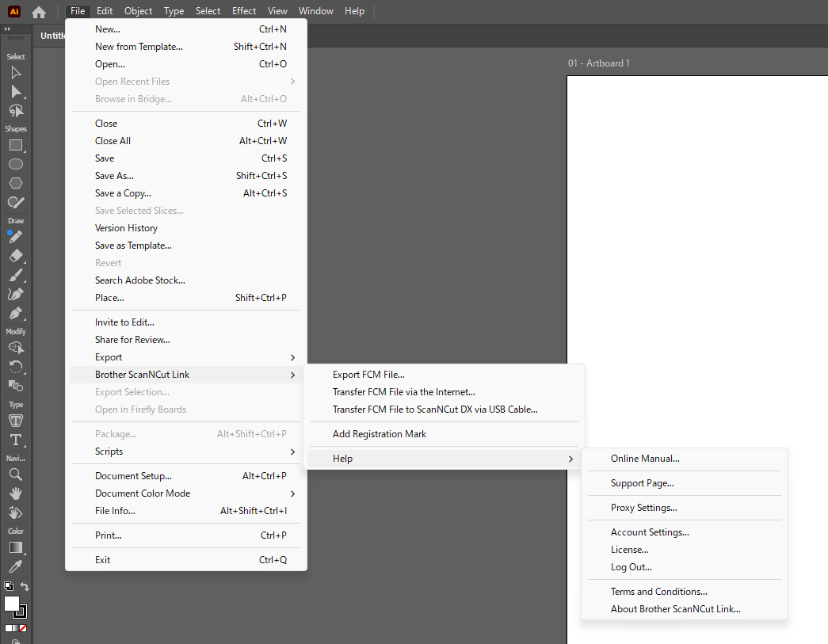Choose Transfer FCM File via USB Cable...
The height and width of the screenshot is (644, 828).
(x=444, y=409)
